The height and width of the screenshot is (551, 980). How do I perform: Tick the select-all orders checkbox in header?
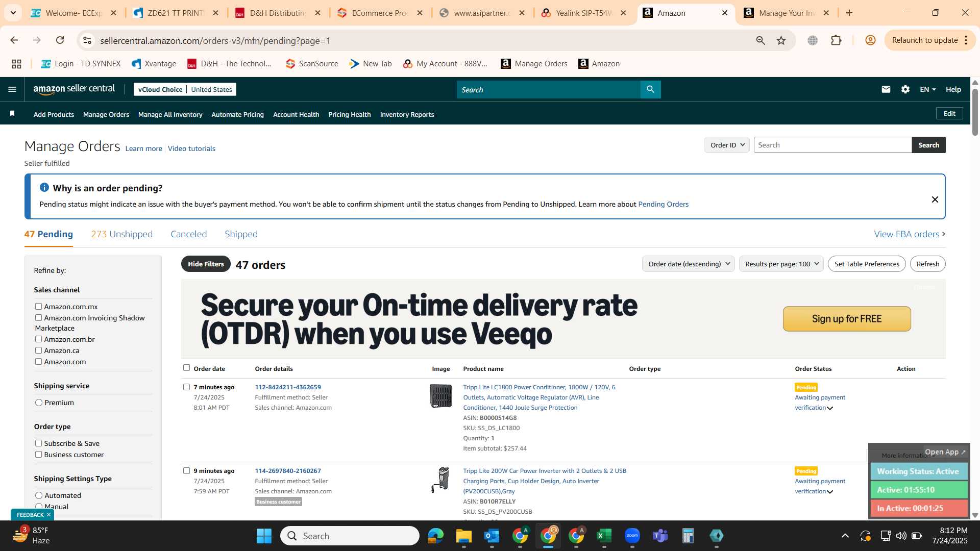click(x=186, y=367)
